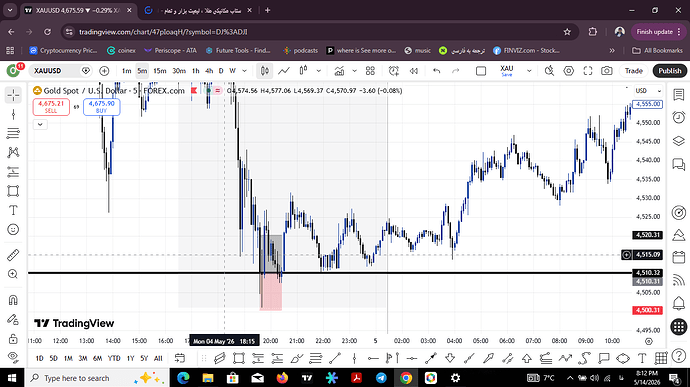
Task: Open the chats panel
Action: (x=679, y=165)
